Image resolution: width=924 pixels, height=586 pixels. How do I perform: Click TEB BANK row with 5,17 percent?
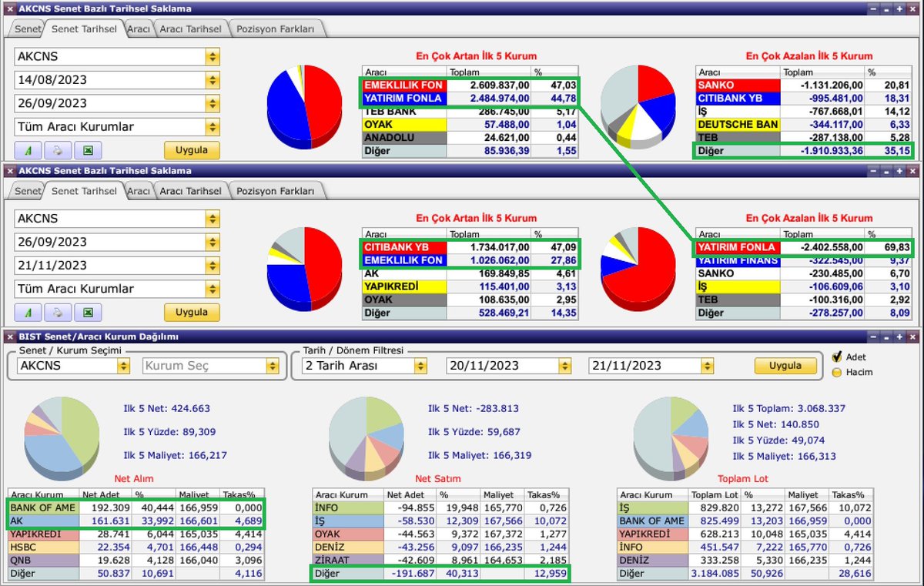point(470,111)
